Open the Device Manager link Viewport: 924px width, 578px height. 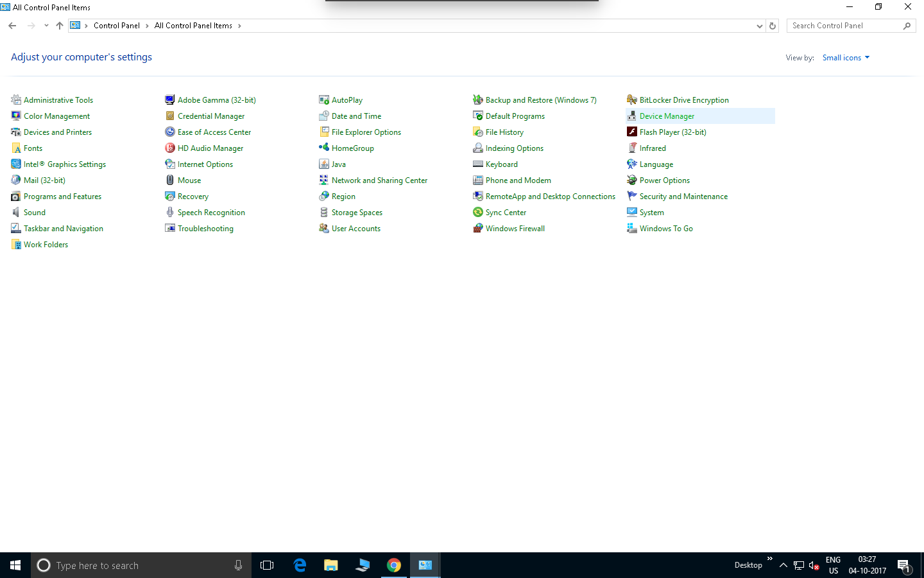tap(667, 116)
